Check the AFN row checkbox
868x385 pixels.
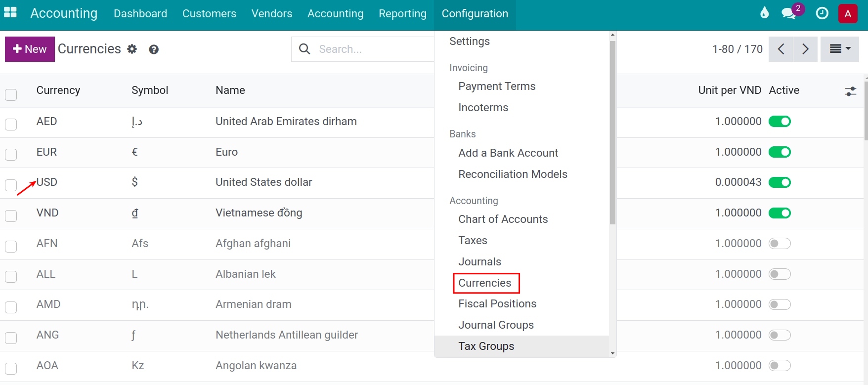[x=11, y=246]
